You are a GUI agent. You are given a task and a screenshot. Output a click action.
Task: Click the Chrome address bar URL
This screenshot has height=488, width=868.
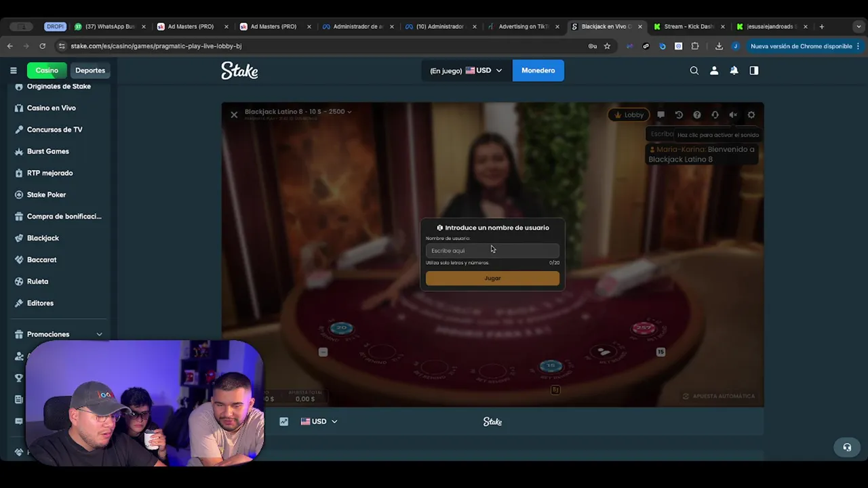pyautogui.click(x=156, y=46)
